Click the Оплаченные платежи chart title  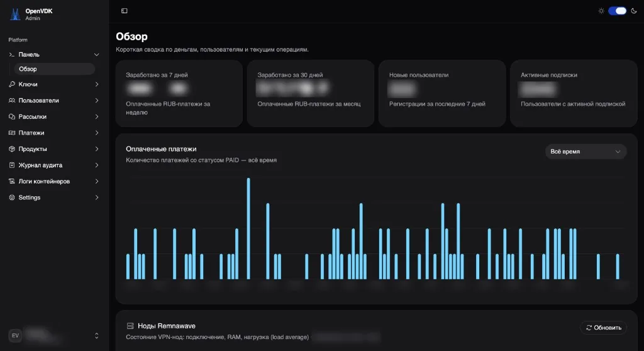click(161, 149)
